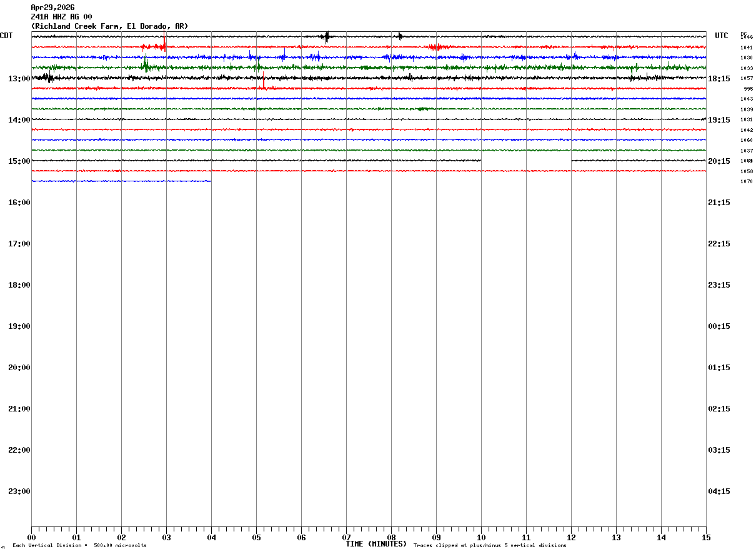The image size is (756, 554).
Task: Click the station code 'Z41A HHZ AG 00'
Action: pyautogui.click(x=61, y=17)
